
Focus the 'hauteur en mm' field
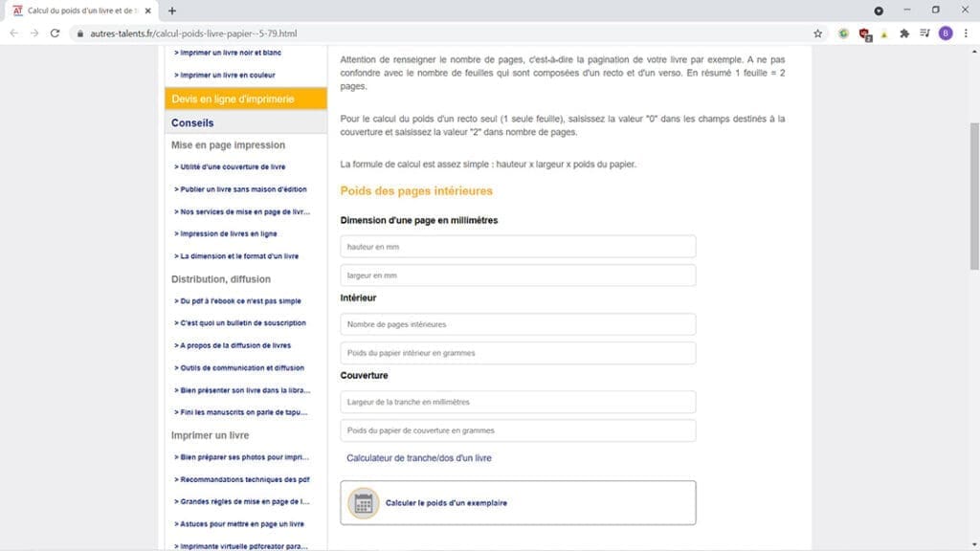[518, 247]
